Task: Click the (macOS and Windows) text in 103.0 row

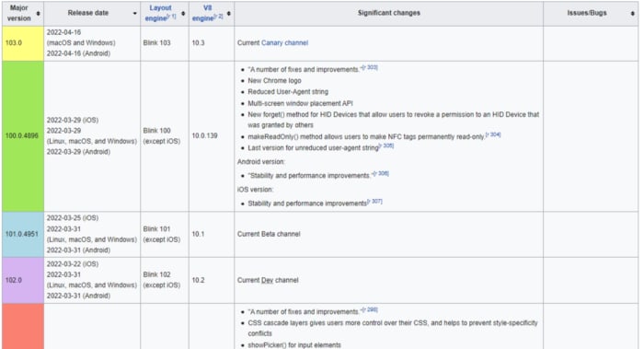Action: [81, 42]
